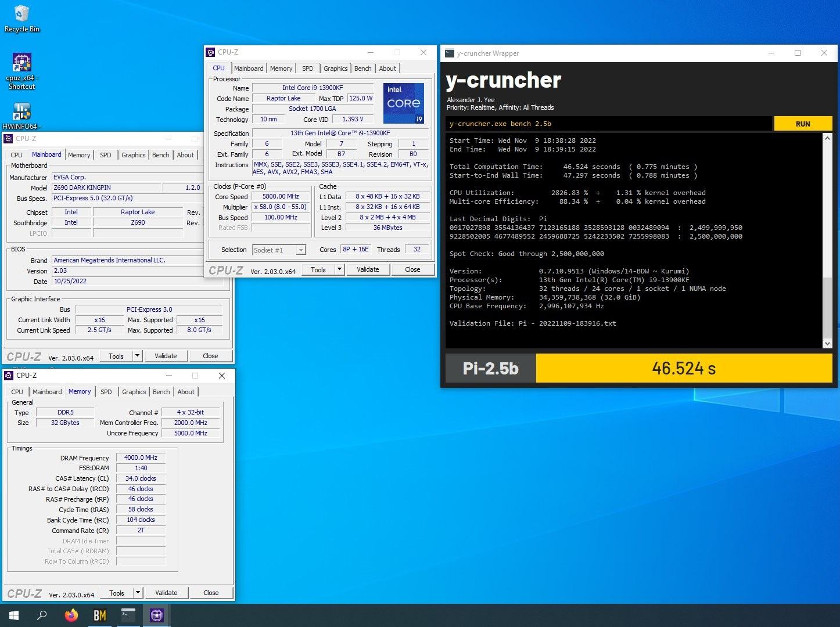
Task: Click Close button in Memory window
Action: point(211,593)
